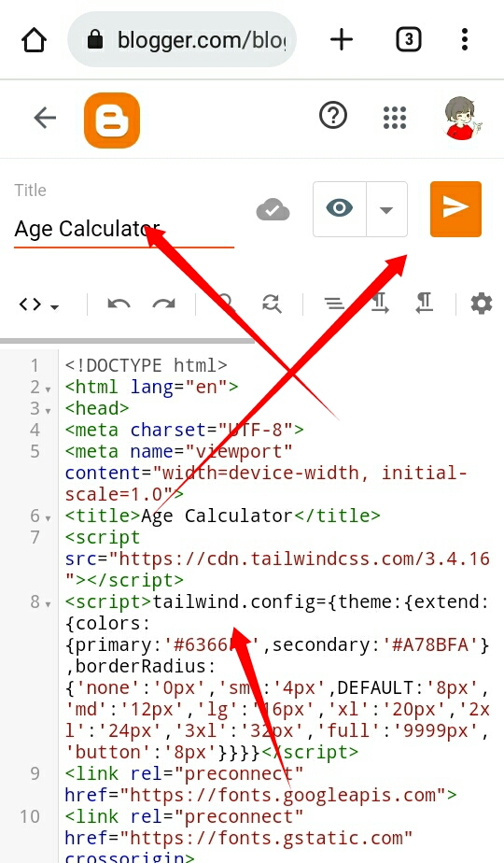The width and height of the screenshot is (504, 863).
Task: Set right-to-left text direction
Action: tap(425, 304)
